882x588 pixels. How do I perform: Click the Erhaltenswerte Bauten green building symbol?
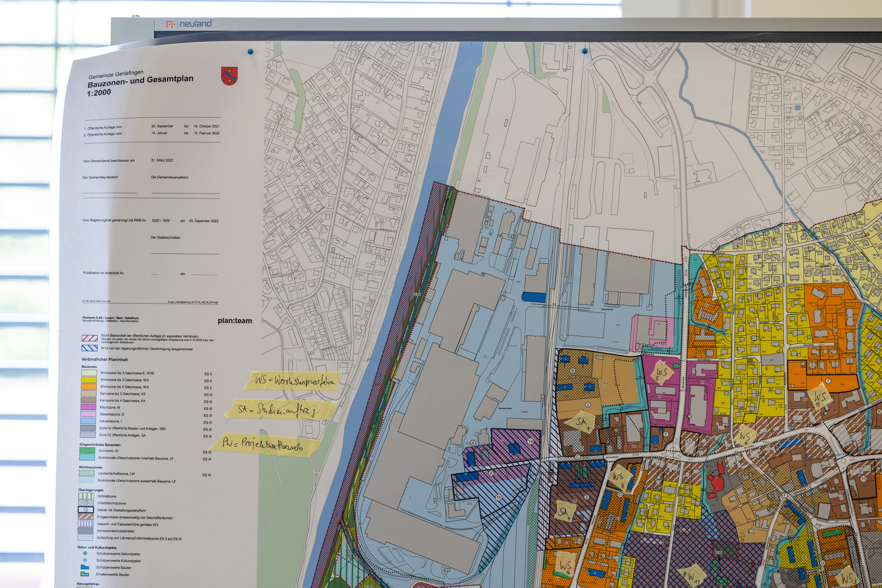[85, 574]
